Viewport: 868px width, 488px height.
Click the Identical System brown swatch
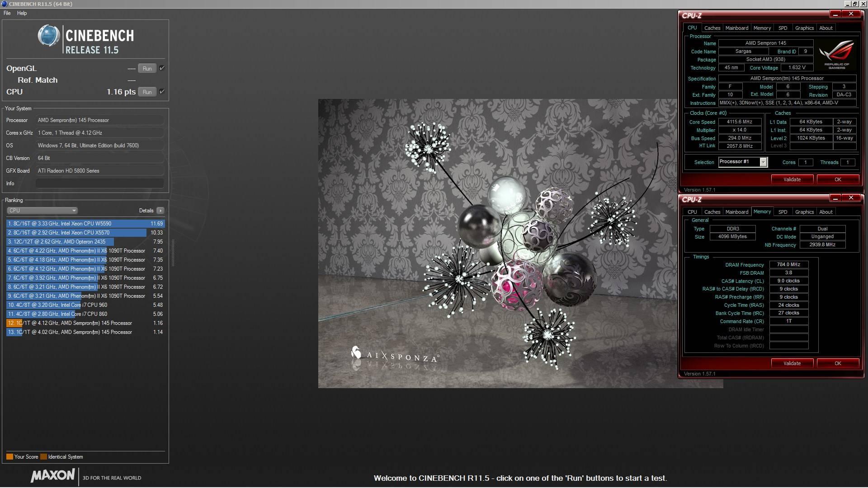[x=43, y=457]
